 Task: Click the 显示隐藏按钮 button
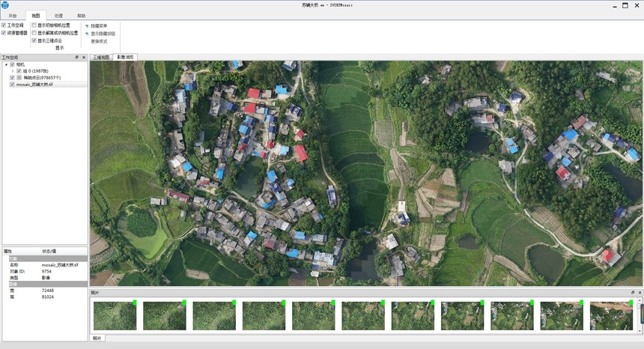(100, 34)
